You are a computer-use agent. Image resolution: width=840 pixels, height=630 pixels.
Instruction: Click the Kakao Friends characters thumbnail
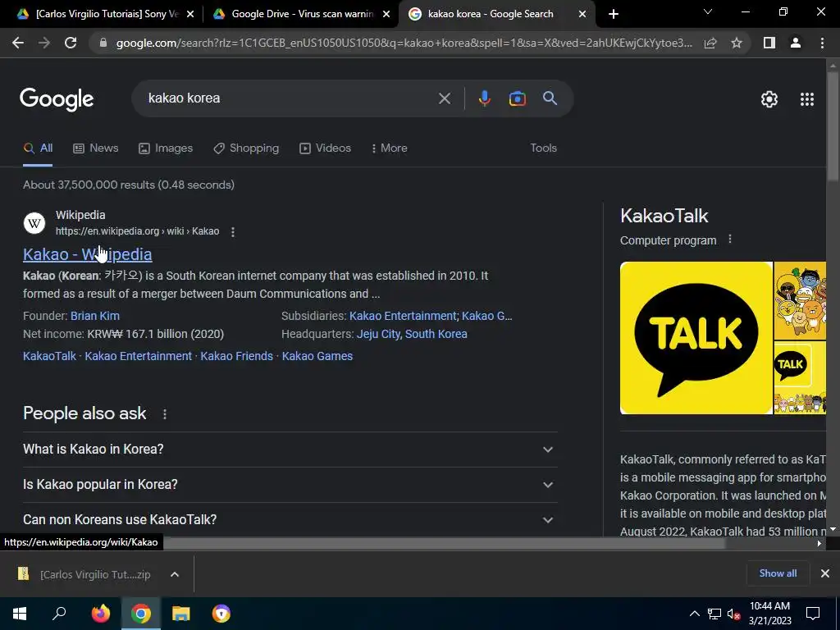pos(800,301)
